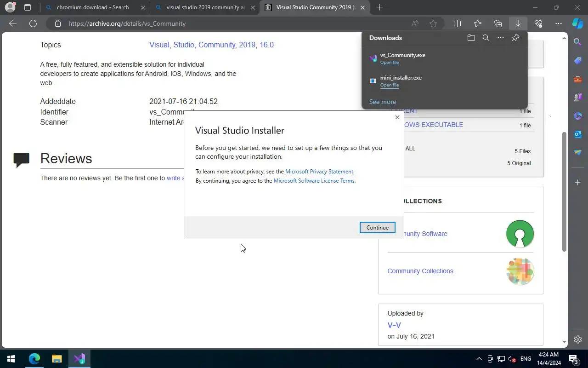This screenshot has width=588, height=368.
Task: Click the 16.0 topic link
Action: [x=266, y=45]
